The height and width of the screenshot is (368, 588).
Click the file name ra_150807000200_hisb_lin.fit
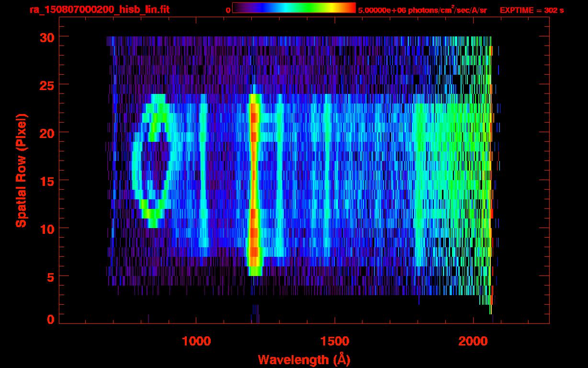[99, 10]
